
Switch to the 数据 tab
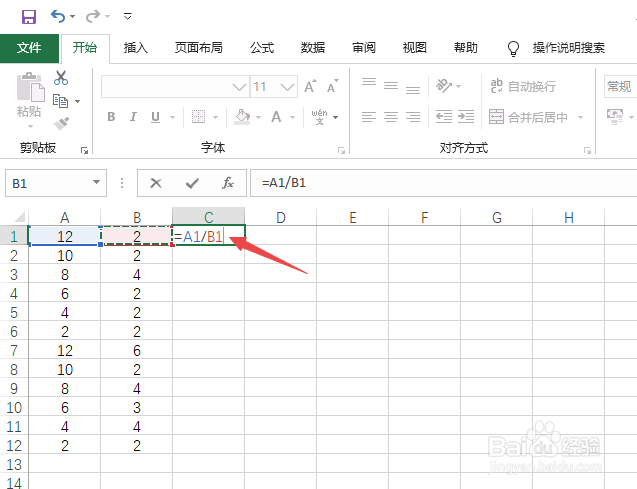click(x=313, y=48)
